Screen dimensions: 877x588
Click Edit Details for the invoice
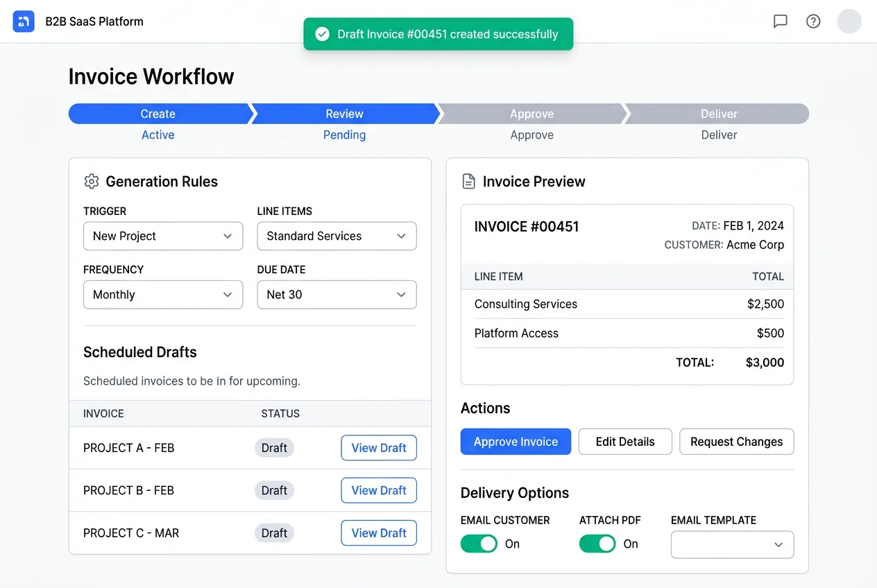[x=624, y=442]
